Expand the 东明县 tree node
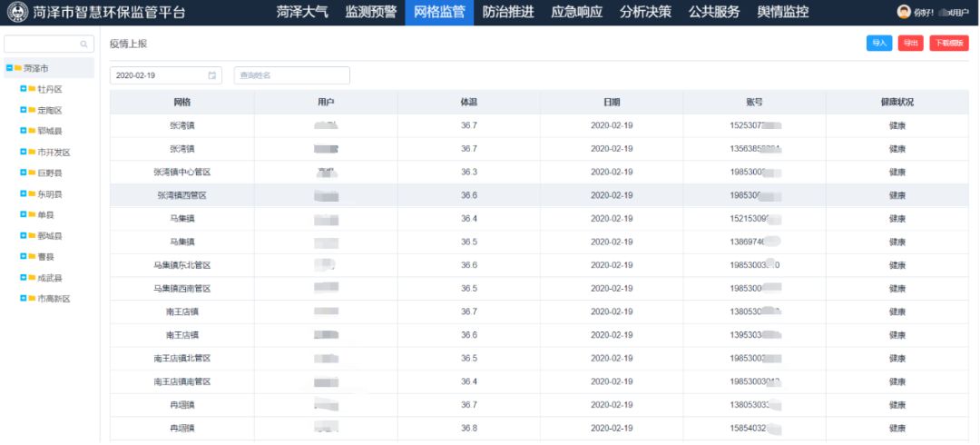Viewport: 980px width, 445px height. tap(23, 193)
